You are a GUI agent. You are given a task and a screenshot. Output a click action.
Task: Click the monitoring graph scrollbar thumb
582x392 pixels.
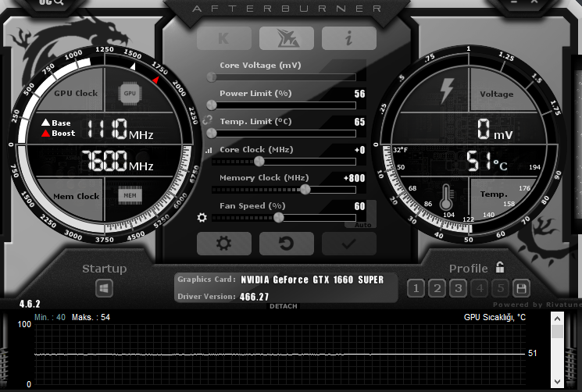(557, 332)
